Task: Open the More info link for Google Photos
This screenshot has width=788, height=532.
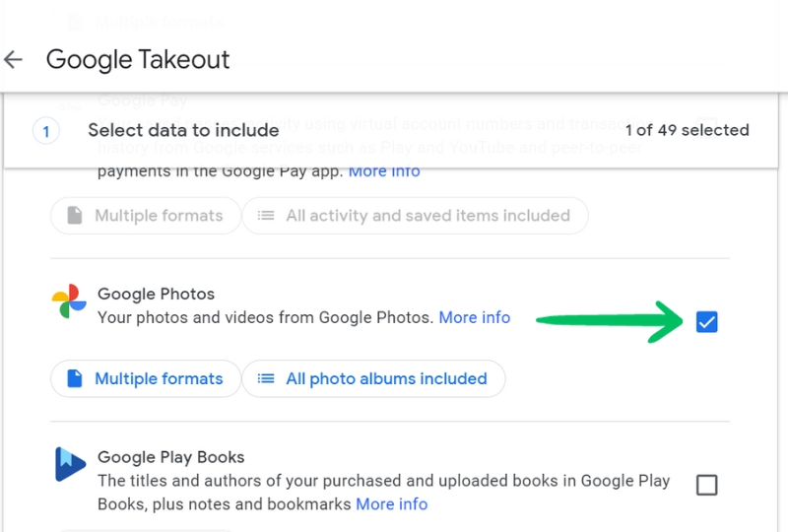Action: click(x=475, y=317)
